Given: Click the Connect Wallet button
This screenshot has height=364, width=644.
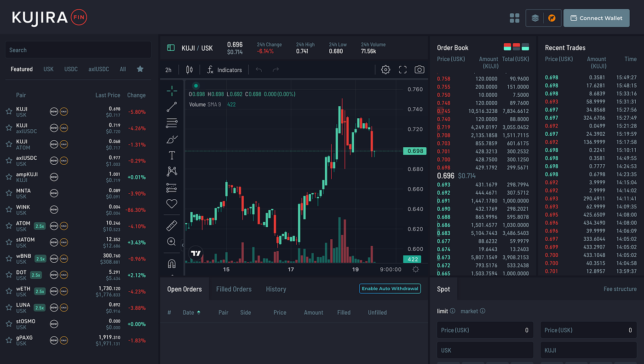Looking at the screenshot, I should [596, 18].
